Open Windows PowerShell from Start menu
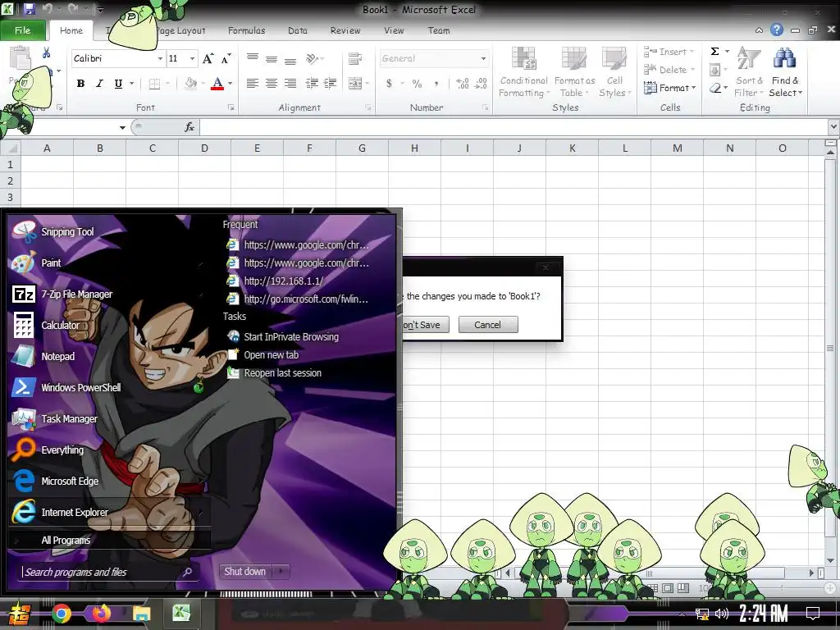Viewport: 840px width, 630px height. pos(80,387)
